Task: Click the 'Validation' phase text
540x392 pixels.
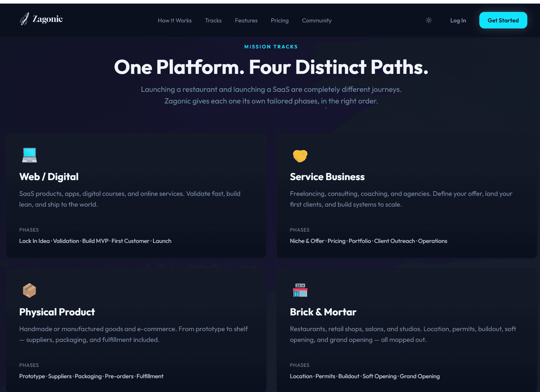Action: pyautogui.click(x=66, y=241)
